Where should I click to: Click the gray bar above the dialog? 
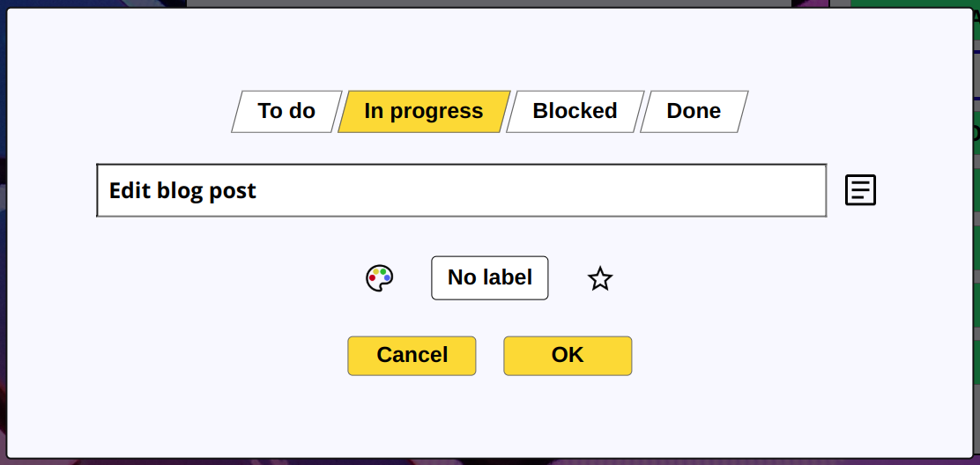point(487,4)
